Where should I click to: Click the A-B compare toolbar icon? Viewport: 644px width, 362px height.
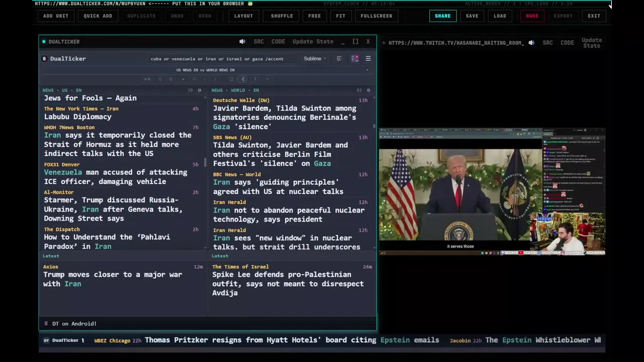tap(147, 79)
